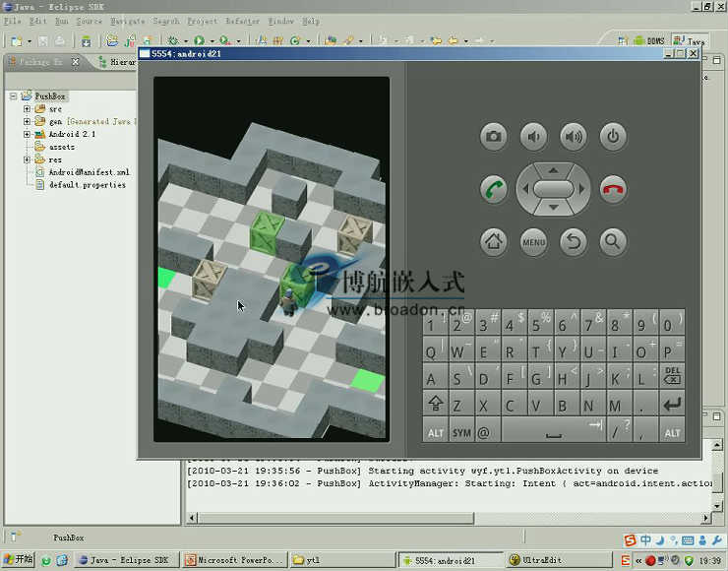Click the Q key on emulator keyboard

pyautogui.click(x=435, y=349)
